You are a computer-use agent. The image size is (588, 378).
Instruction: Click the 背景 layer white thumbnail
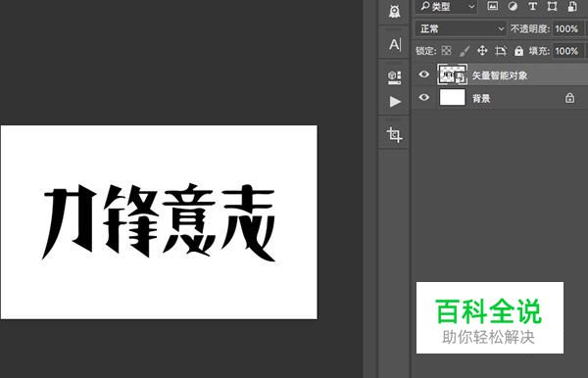452,97
